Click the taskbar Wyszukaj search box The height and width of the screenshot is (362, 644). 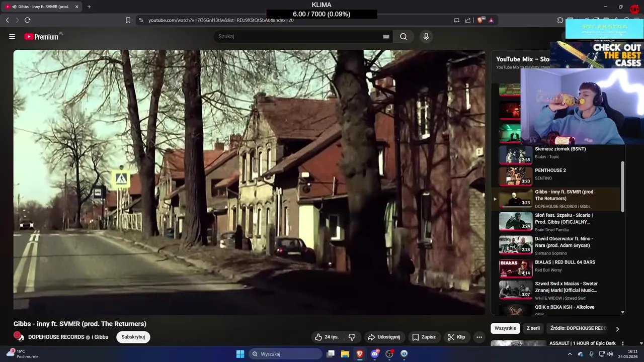[x=285, y=354]
